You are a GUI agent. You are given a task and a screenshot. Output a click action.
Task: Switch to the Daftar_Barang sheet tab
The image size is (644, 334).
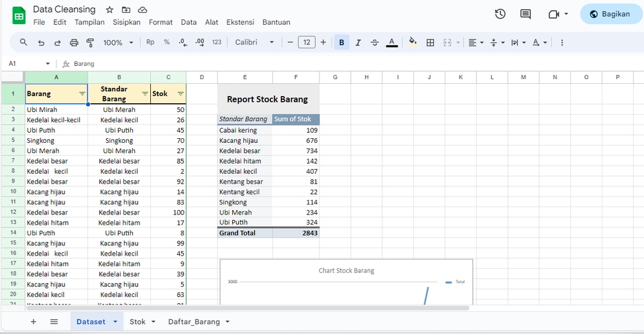[199, 322]
